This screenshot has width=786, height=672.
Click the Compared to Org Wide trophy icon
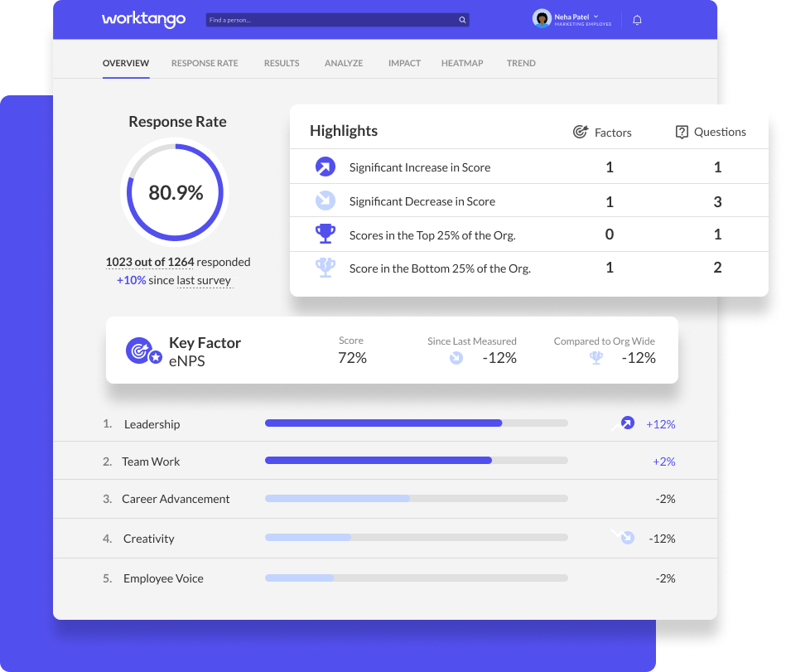point(596,358)
